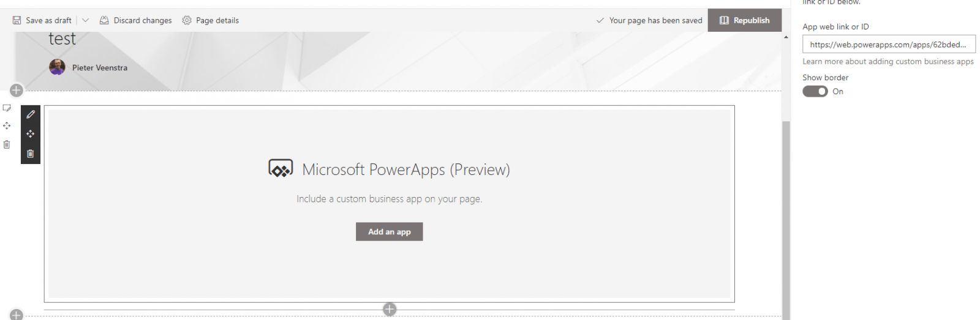Add a new section above via plus icon

coord(17,91)
